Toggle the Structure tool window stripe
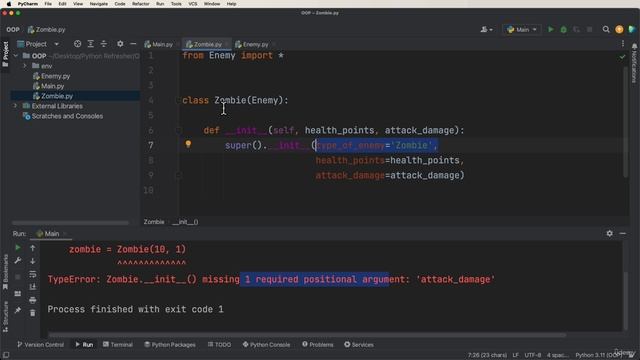The image size is (640, 360). 5,317
